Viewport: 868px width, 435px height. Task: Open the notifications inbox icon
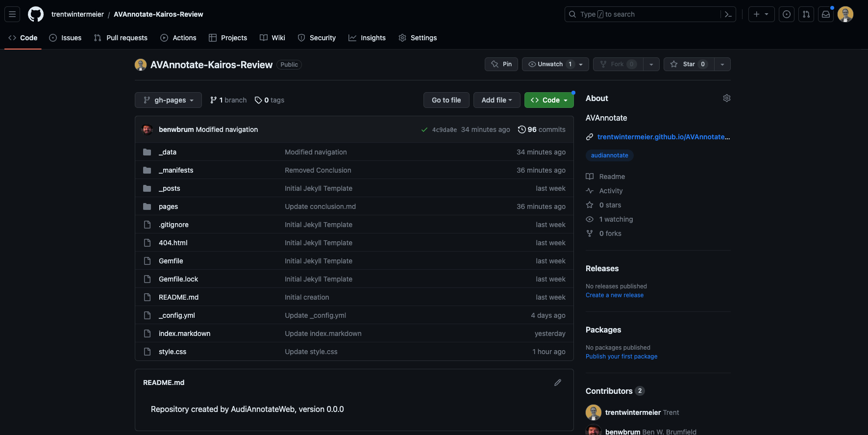coord(826,14)
